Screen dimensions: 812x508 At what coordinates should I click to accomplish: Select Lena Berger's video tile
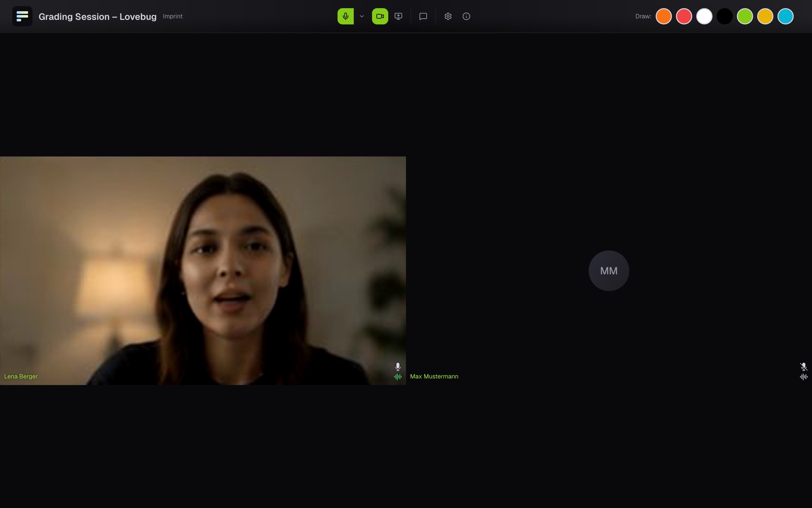tap(203, 271)
